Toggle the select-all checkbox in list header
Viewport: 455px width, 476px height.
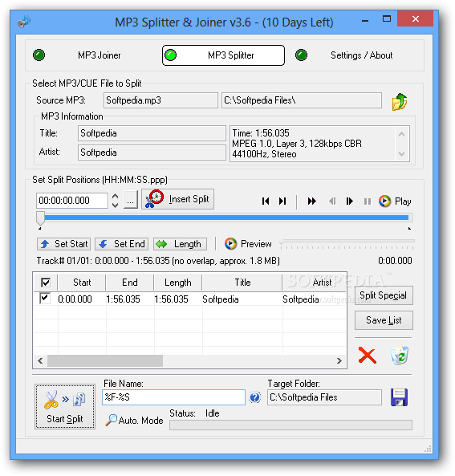46,283
